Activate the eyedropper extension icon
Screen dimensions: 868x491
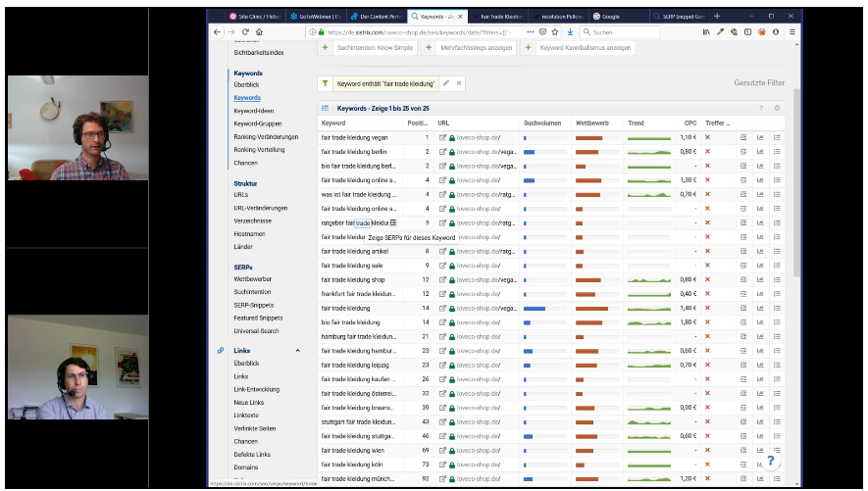pos(720,32)
